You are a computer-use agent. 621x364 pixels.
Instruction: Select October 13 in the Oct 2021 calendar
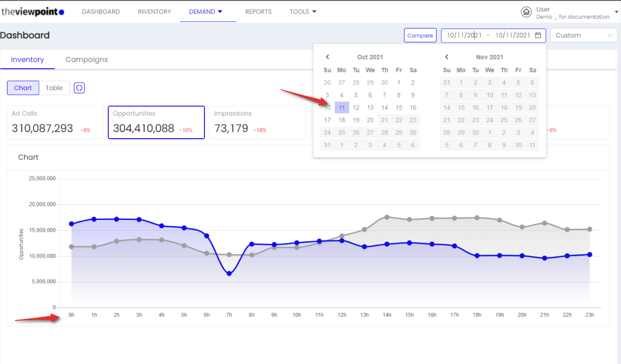pyautogui.click(x=370, y=108)
